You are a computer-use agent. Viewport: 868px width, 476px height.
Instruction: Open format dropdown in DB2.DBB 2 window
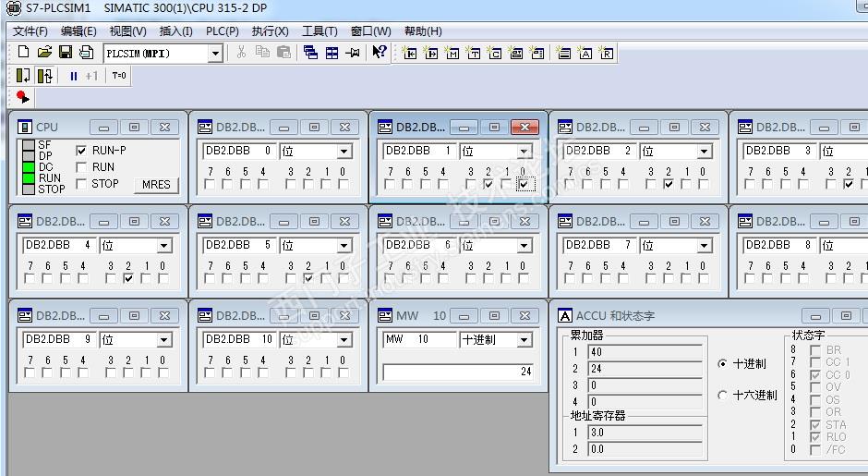(x=704, y=152)
